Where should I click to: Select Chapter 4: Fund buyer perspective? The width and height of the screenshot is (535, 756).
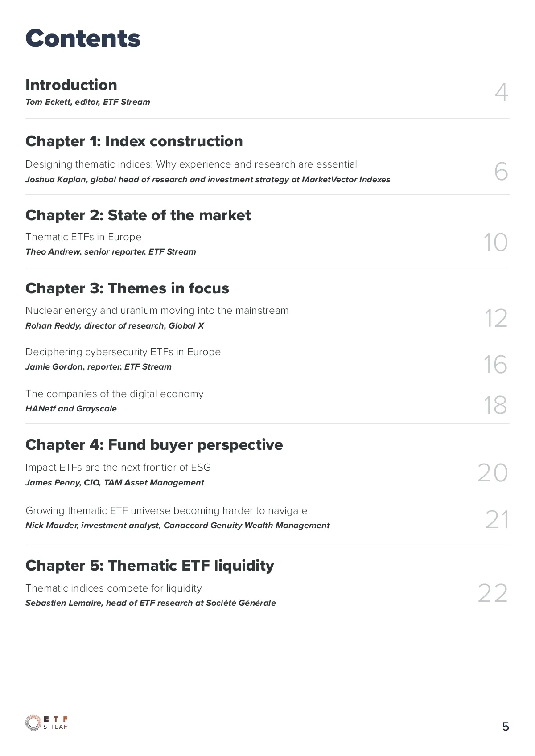point(154,445)
